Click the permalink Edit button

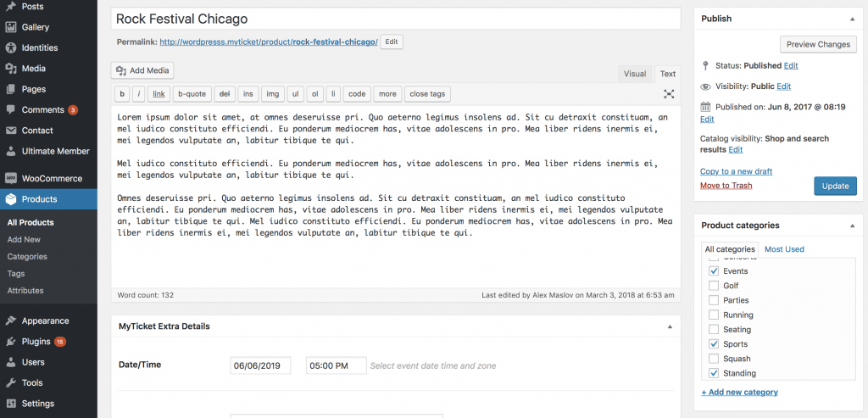392,42
